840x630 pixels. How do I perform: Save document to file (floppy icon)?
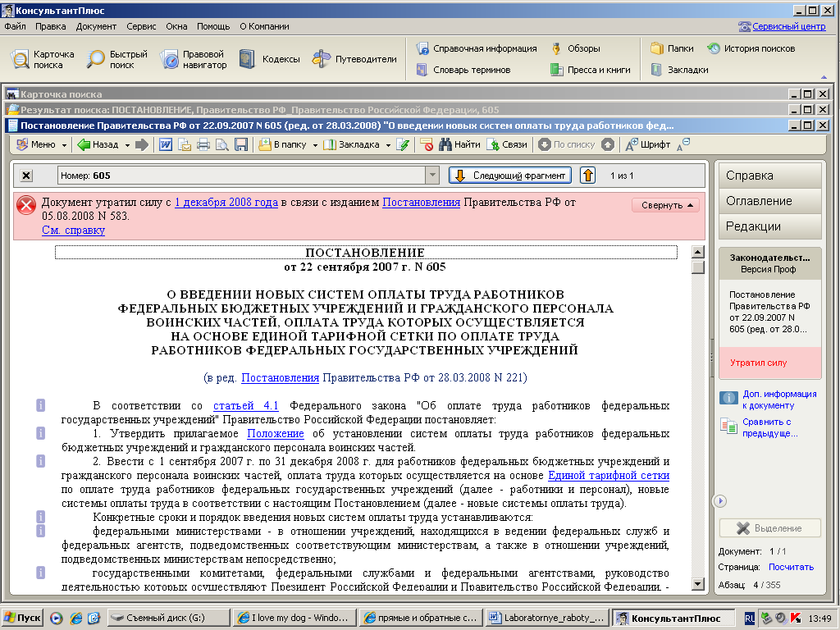pyautogui.click(x=241, y=144)
